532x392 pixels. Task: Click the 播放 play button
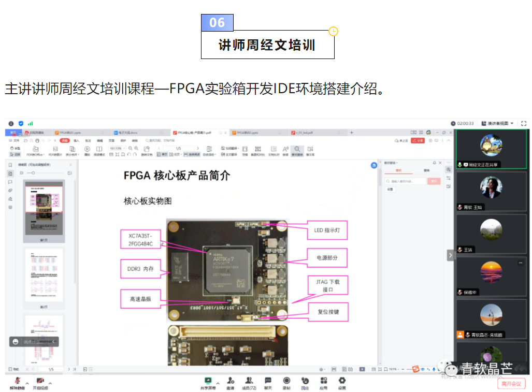(x=87, y=151)
